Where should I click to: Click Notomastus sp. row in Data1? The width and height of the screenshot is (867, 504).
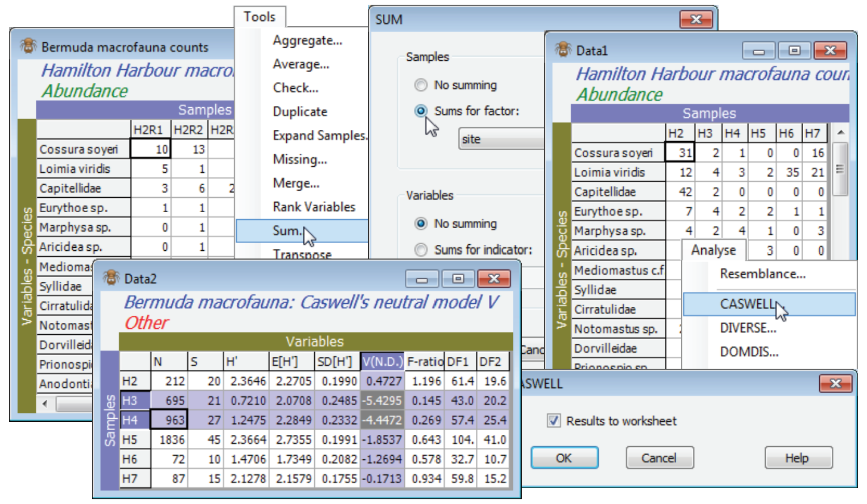(618, 329)
